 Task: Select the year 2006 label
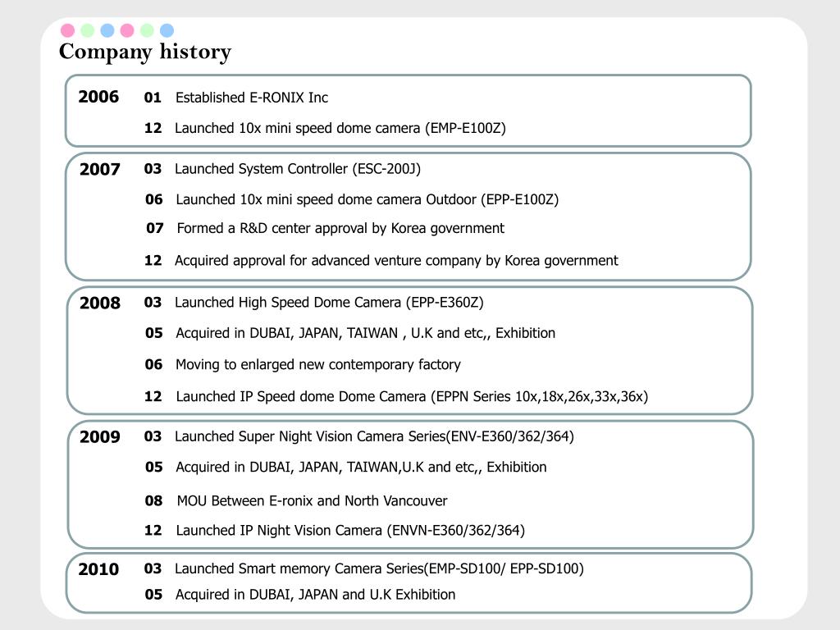(x=98, y=97)
